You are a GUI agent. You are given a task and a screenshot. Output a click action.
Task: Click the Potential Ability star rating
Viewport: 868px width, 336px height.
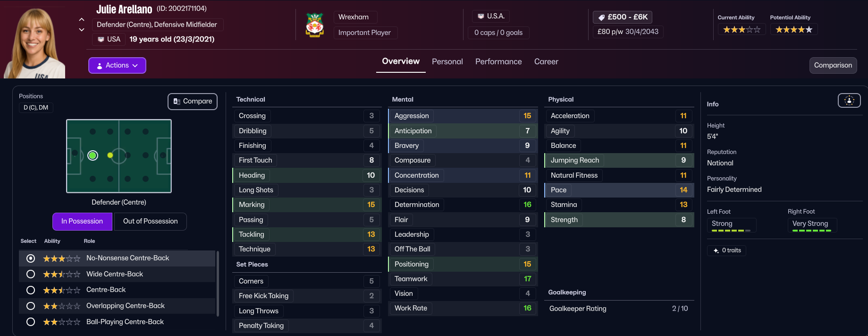pos(793,30)
